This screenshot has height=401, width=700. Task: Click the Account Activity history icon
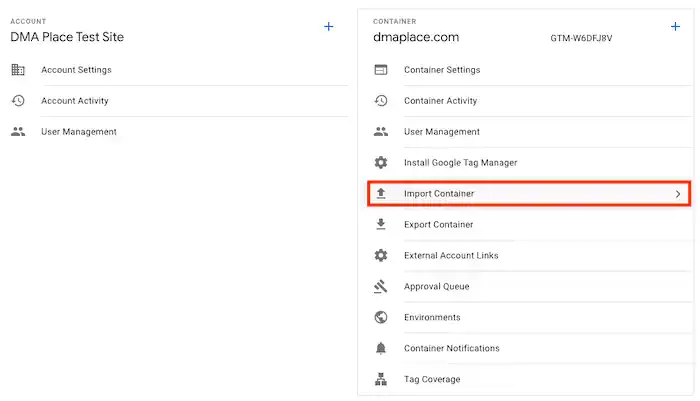[18, 101]
